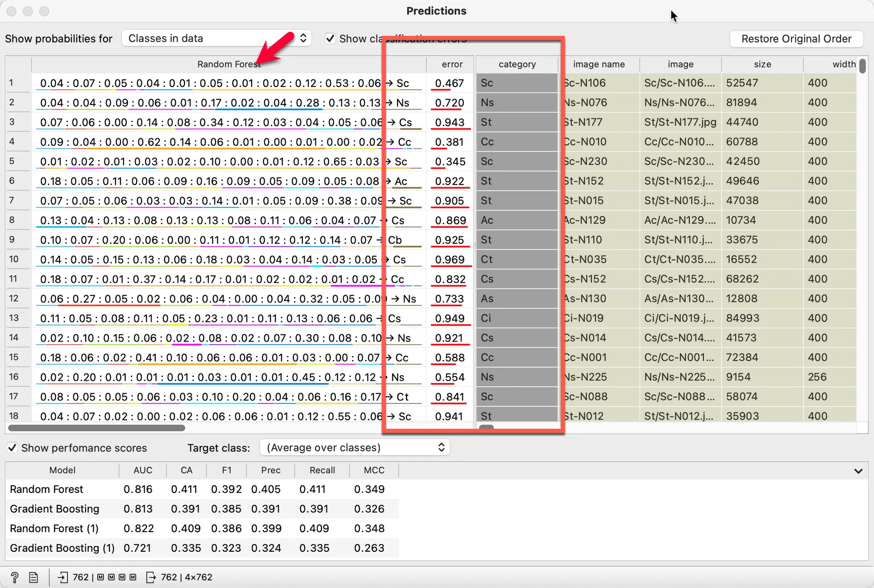Click the third model M icon

click(x=122, y=577)
